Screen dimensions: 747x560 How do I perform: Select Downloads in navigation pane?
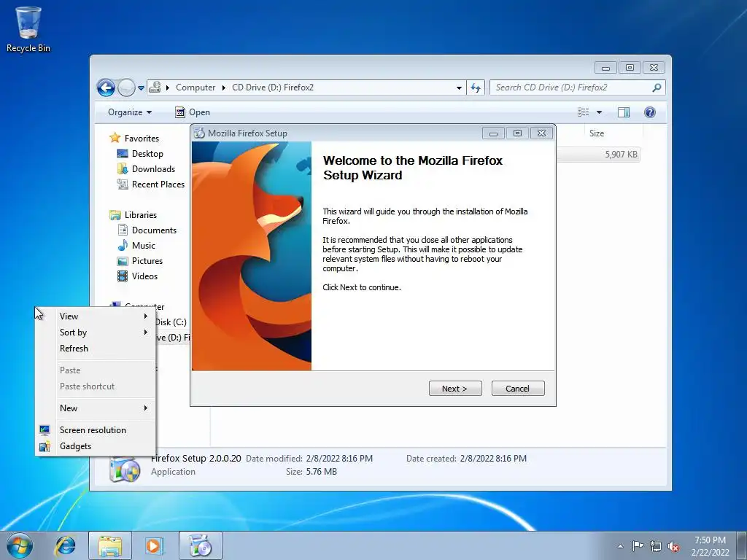pyautogui.click(x=153, y=169)
